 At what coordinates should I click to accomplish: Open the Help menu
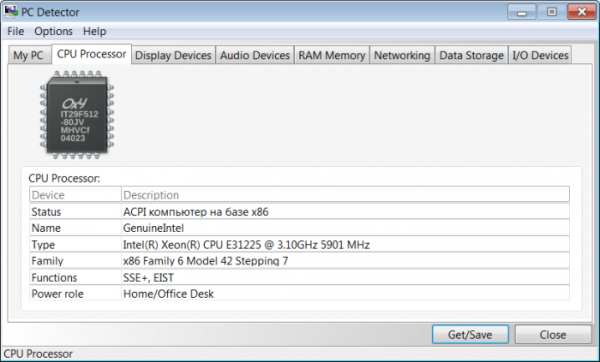[x=95, y=31]
